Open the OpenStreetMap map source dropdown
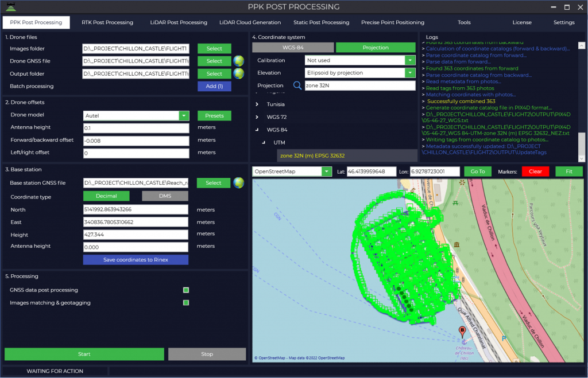Screen dimensions: 588x378 click(327, 172)
